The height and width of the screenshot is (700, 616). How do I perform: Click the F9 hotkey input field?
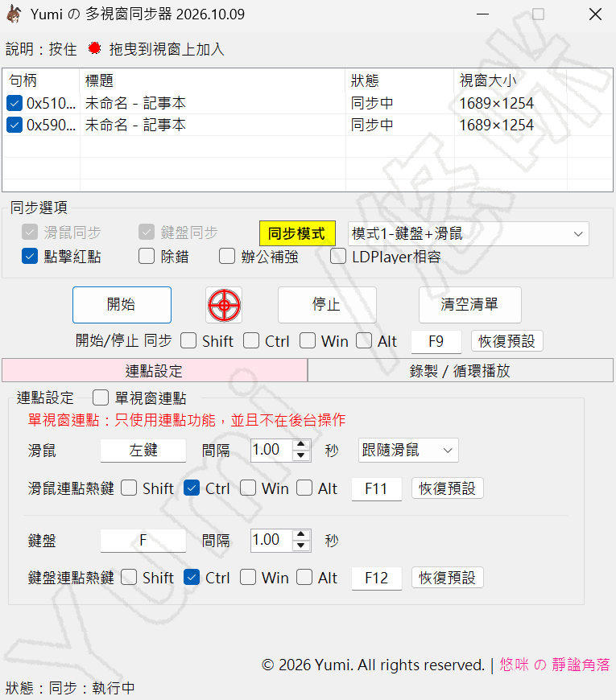[x=436, y=341]
